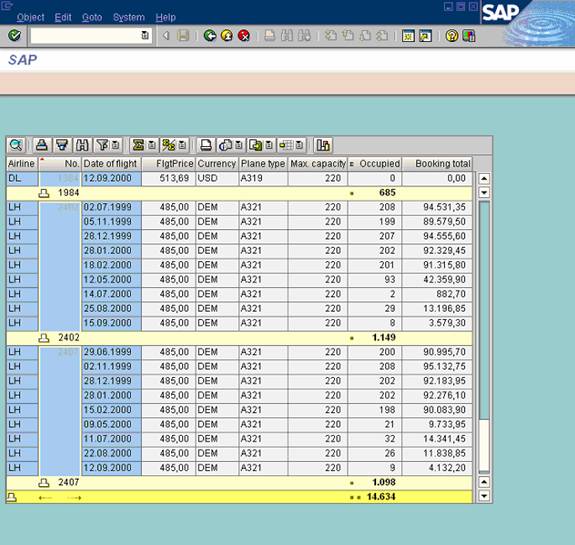This screenshot has height=545, width=575.
Task: Open the Details magnifier icon in ALV toolbar
Action: (x=16, y=145)
